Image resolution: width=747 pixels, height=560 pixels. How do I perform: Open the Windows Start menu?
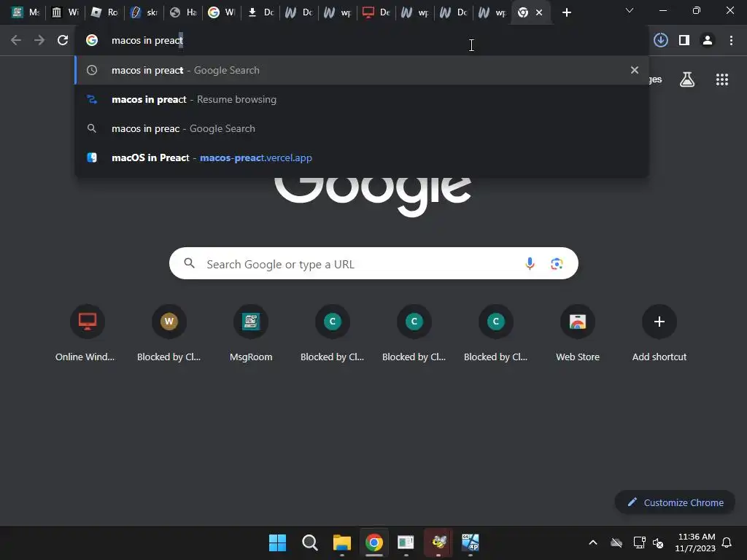coord(277,542)
